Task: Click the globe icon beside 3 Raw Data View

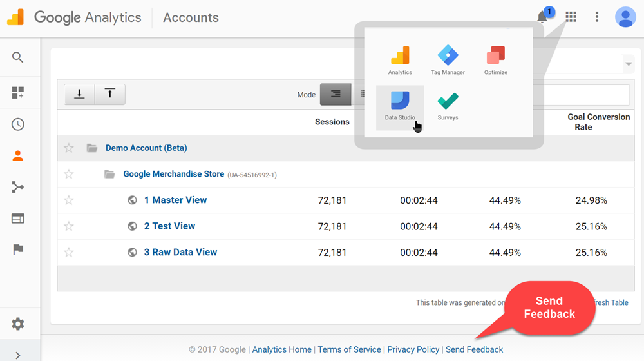Action: pos(132,252)
